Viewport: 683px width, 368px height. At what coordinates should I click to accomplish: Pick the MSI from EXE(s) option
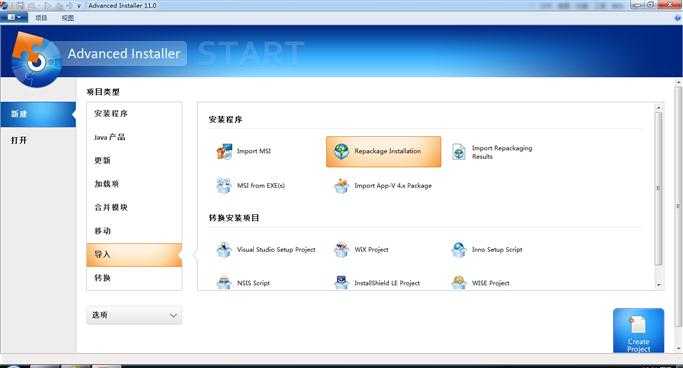coord(251,186)
